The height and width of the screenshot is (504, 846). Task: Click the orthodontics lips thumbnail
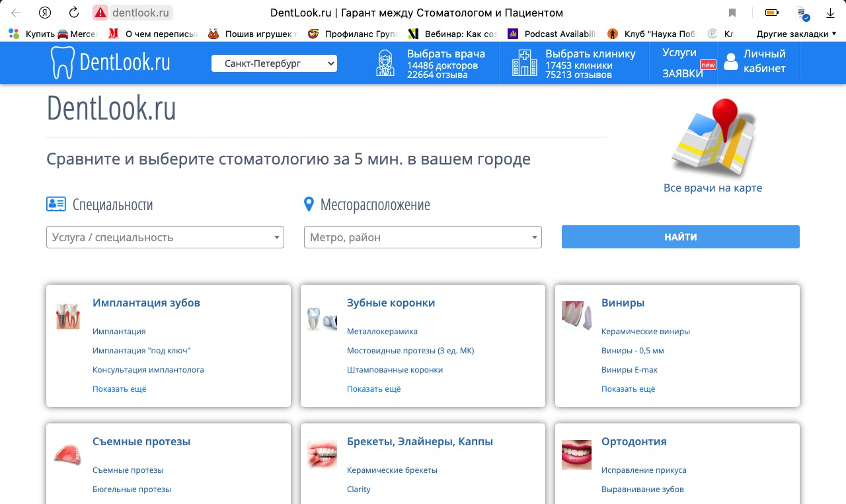tap(576, 455)
